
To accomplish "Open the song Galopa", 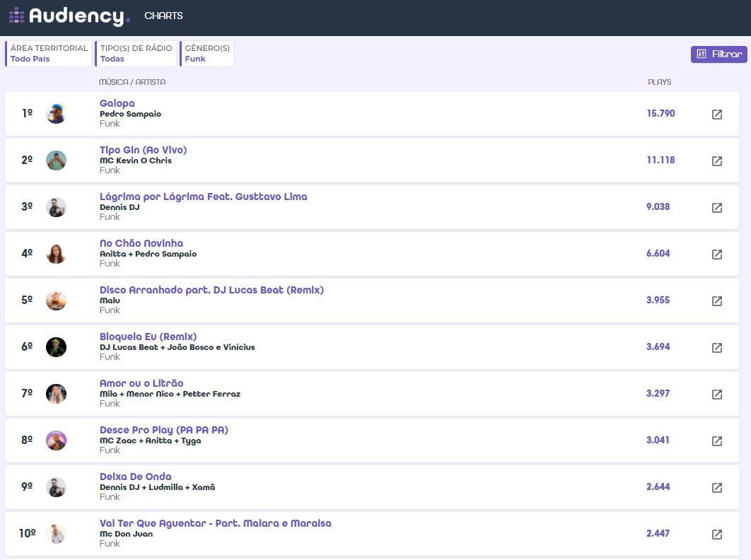I will 117,103.
